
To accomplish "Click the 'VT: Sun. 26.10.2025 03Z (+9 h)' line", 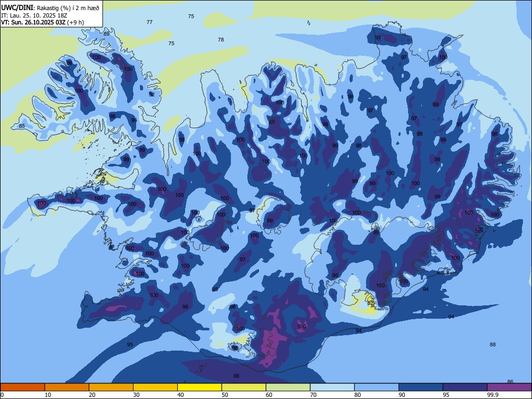I will click(43, 22).
